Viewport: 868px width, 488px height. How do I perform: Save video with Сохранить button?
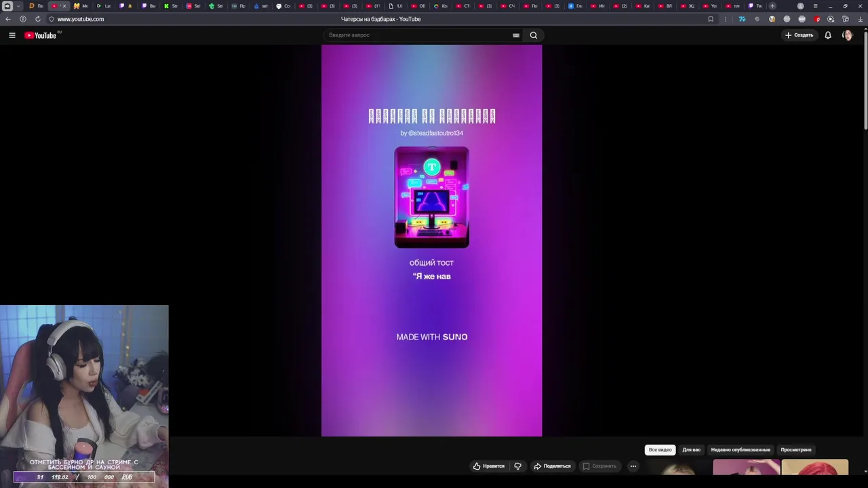pos(599,466)
